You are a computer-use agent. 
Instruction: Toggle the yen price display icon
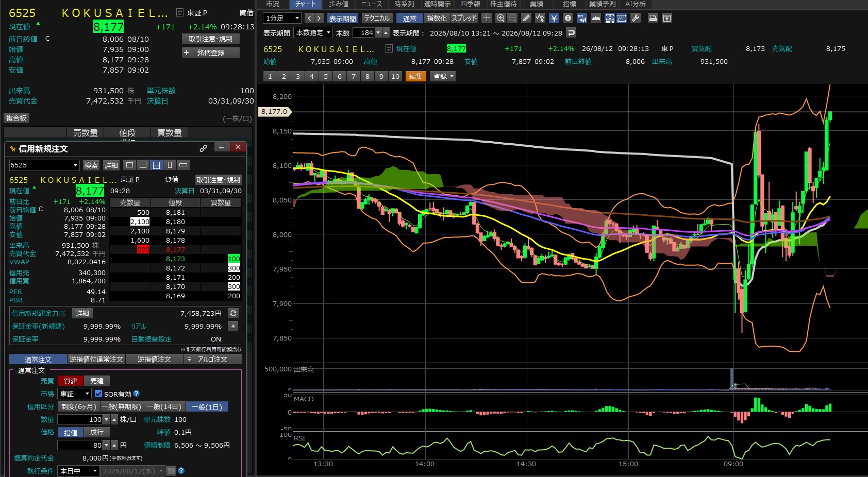554,18
